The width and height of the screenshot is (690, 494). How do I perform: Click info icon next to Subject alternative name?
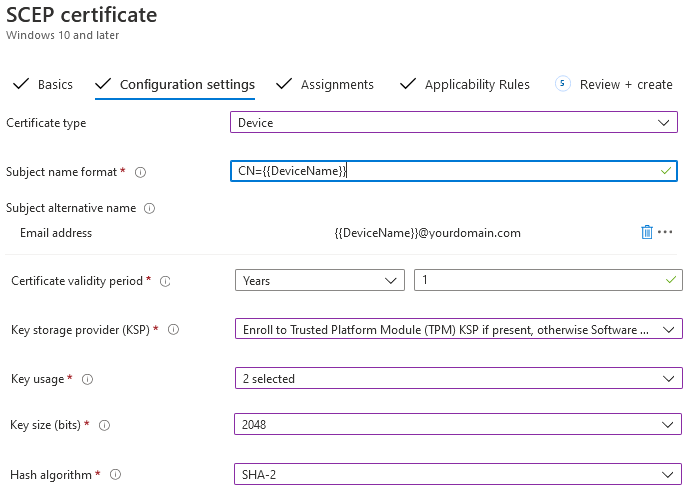pos(150,208)
